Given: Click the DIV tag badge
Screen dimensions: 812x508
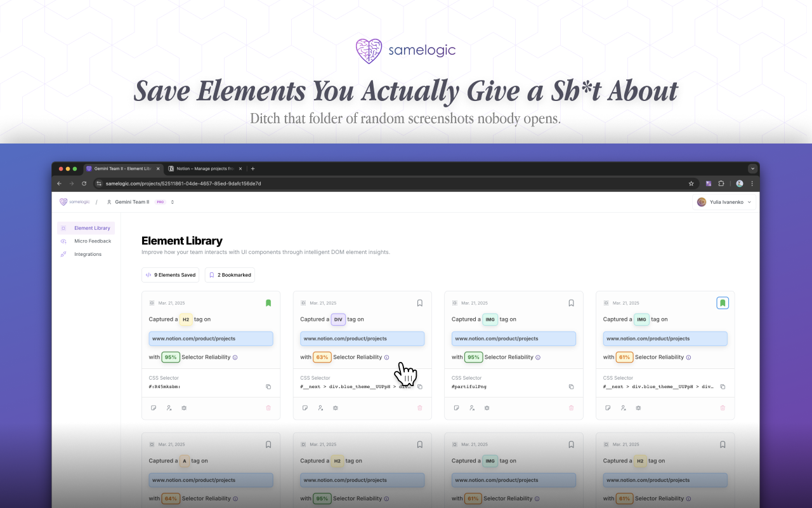Looking at the screenshot, I should (x=338, y=319).
